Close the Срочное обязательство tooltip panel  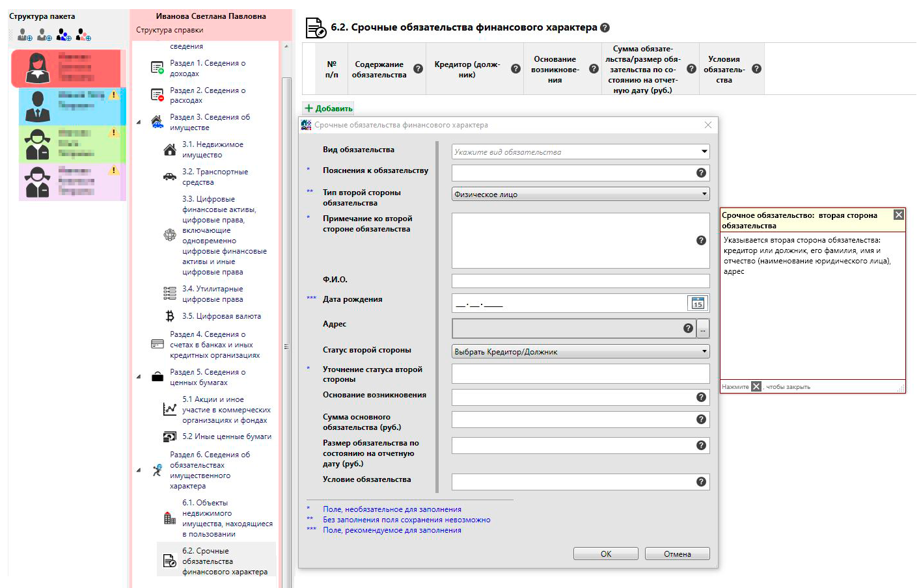(x=898, y=215)
